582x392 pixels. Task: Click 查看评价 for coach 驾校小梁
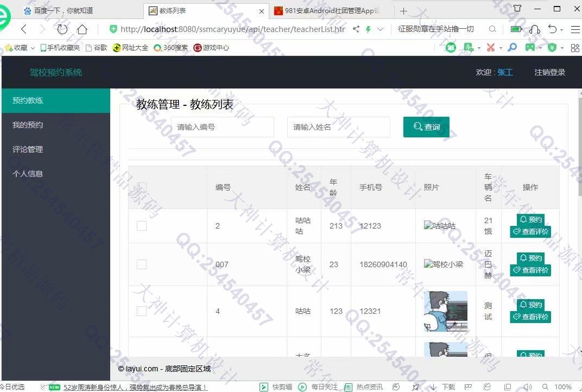click(530, 270)
